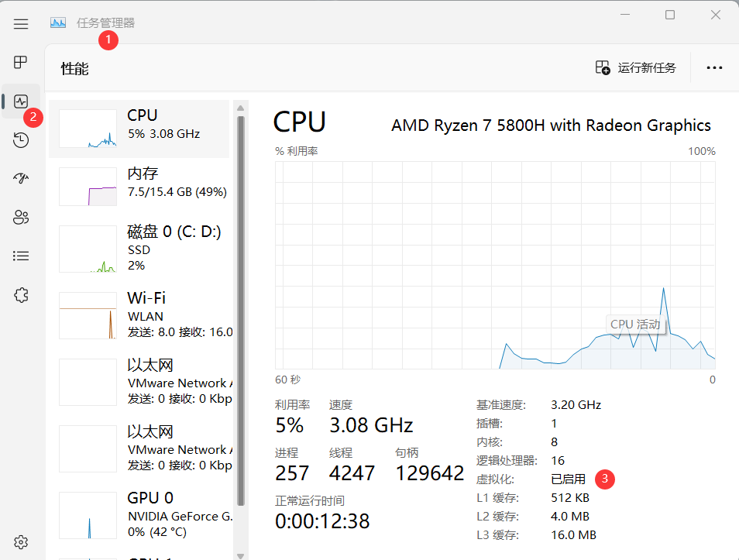Click the Task Manager app icon in title bar
739x560 pixels.
click(x=58, y=22)
